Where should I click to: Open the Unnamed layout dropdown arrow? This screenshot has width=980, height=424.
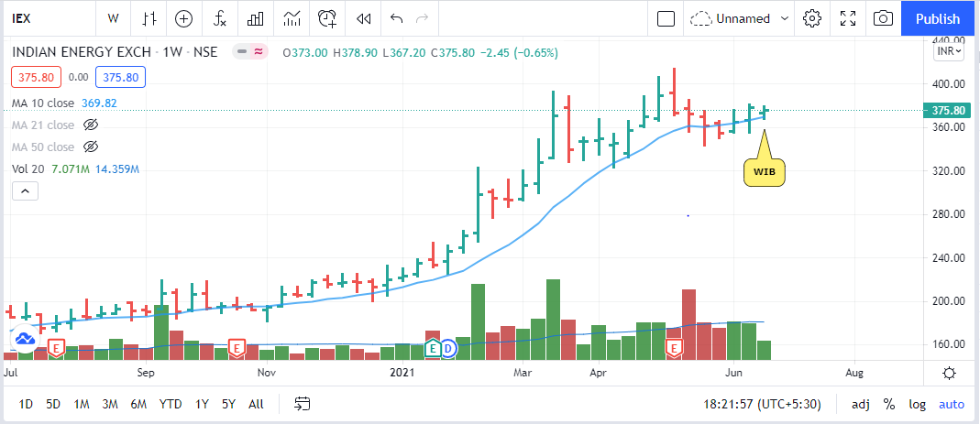tap(785, 18)
